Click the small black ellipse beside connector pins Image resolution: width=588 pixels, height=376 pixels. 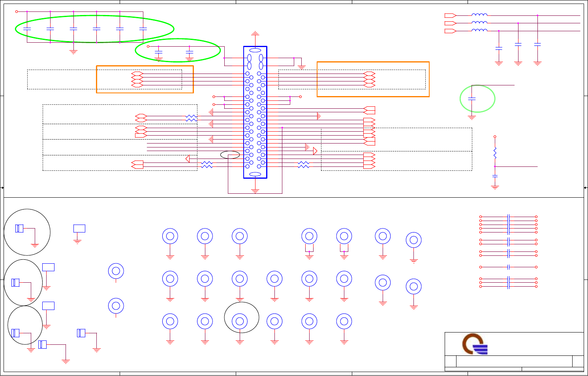[230, 155]
